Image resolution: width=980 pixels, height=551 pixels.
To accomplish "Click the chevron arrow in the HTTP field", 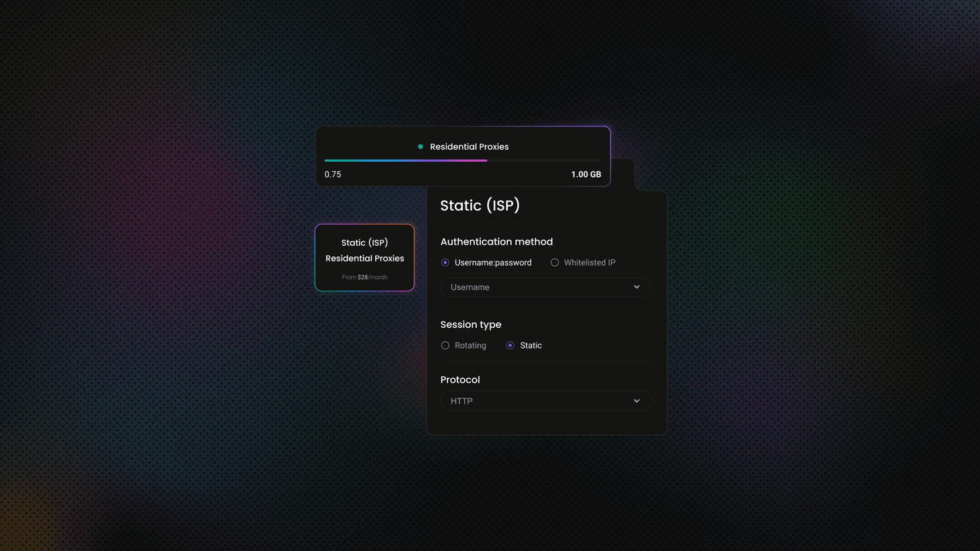I will [x=636, y=401].
